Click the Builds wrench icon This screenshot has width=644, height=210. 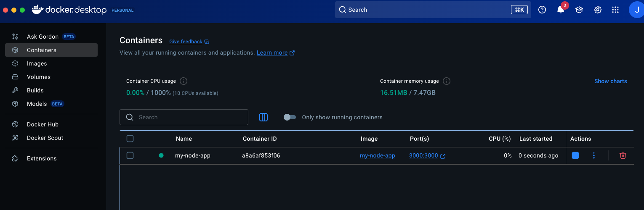[x=15, y=90]
